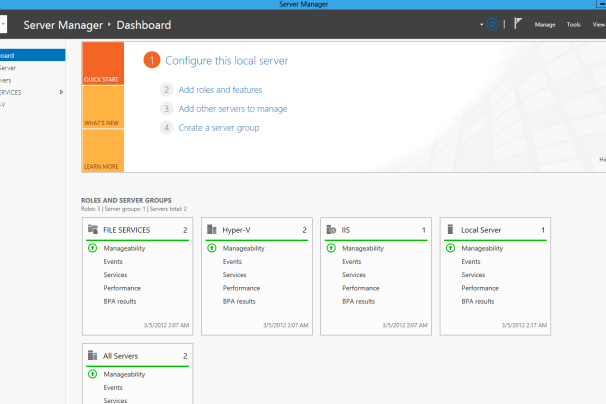Screen dimensions: 606x404
Task: Click Add roles and features link
Action: [x=220, y=90]
